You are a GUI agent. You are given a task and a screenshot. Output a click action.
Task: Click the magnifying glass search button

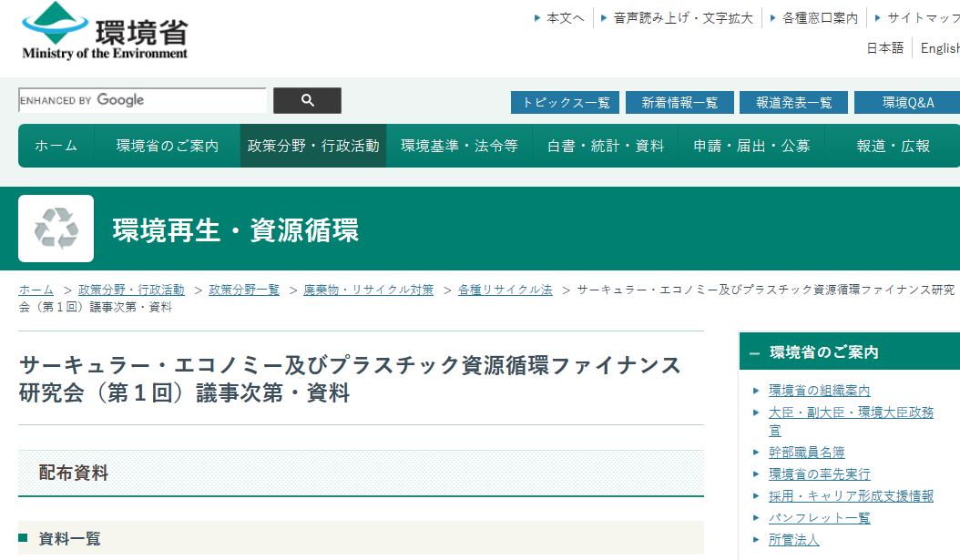click(x=307, y=100)
